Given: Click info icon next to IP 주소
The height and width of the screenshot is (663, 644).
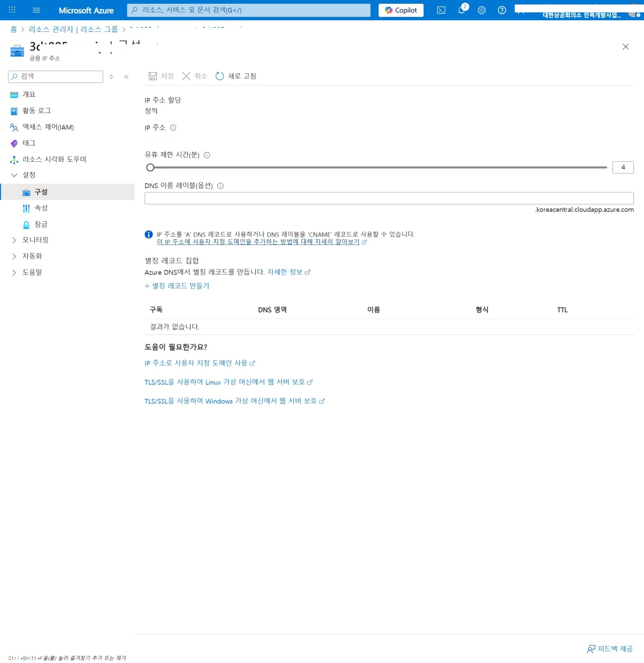Looking at the screenshot, I should click(x=173, y=128).
